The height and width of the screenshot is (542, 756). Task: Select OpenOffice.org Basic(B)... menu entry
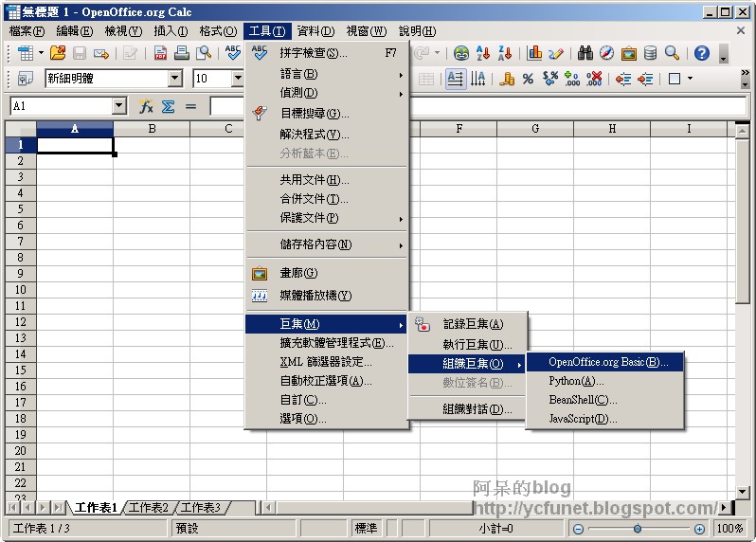coord(605,362)
